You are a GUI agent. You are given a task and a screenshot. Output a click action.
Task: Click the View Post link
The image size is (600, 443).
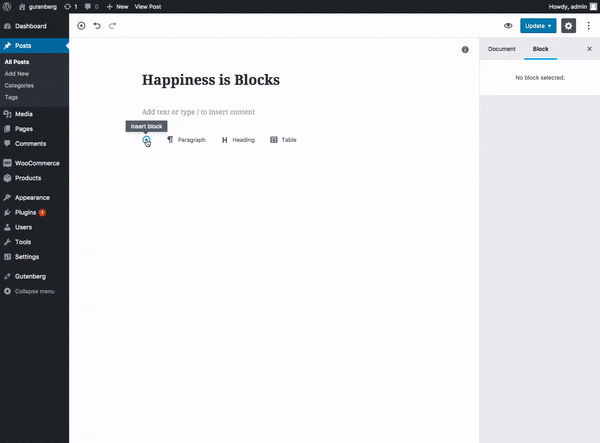(x=147, y=6)
